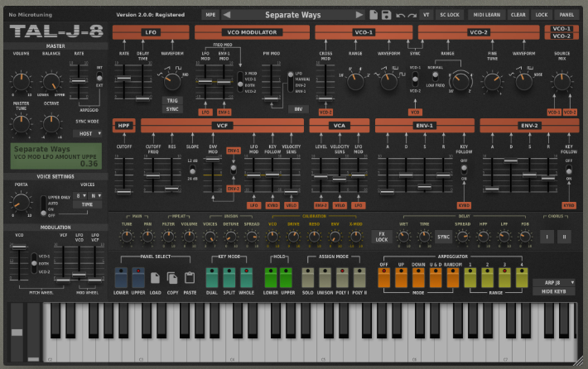Click the delay SYNC button
588x369 pixels.
click(x=443, y=237)
